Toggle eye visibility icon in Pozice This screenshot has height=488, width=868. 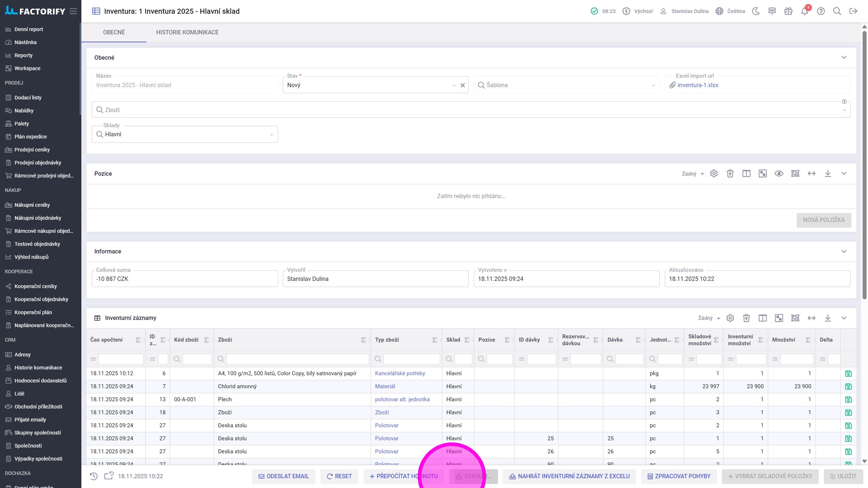pos(779,174)
